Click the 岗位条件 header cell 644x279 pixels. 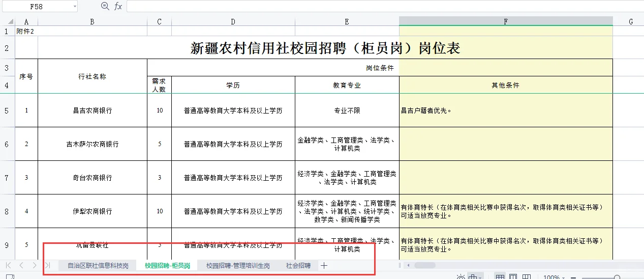(x=380, y=68)
